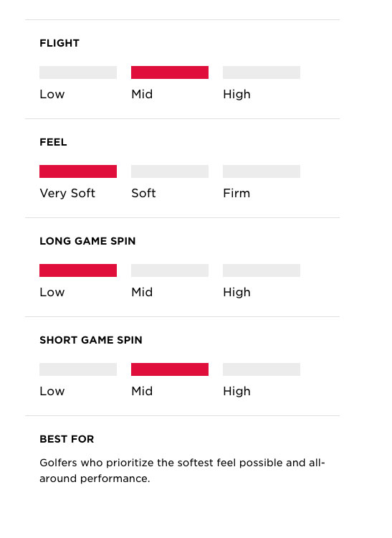Click the red Mid bar under Flight
The image size is (392, 538).
[x=170, y=72]
